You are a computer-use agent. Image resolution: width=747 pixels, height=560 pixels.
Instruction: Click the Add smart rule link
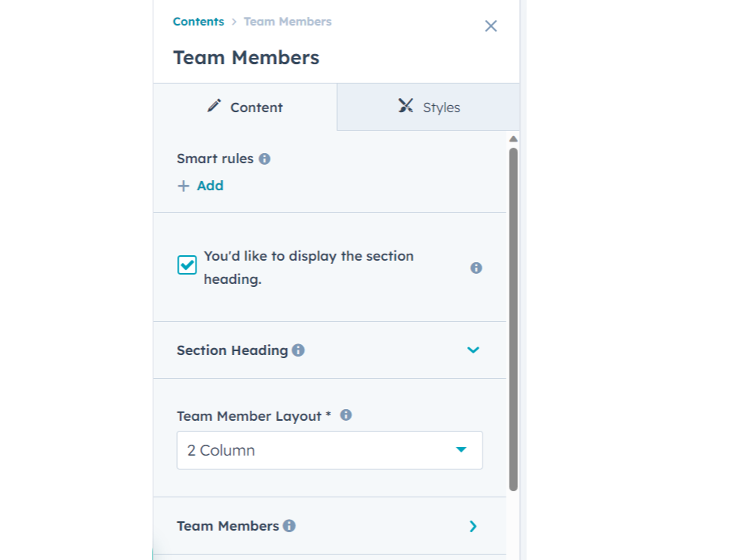point(210,186)
